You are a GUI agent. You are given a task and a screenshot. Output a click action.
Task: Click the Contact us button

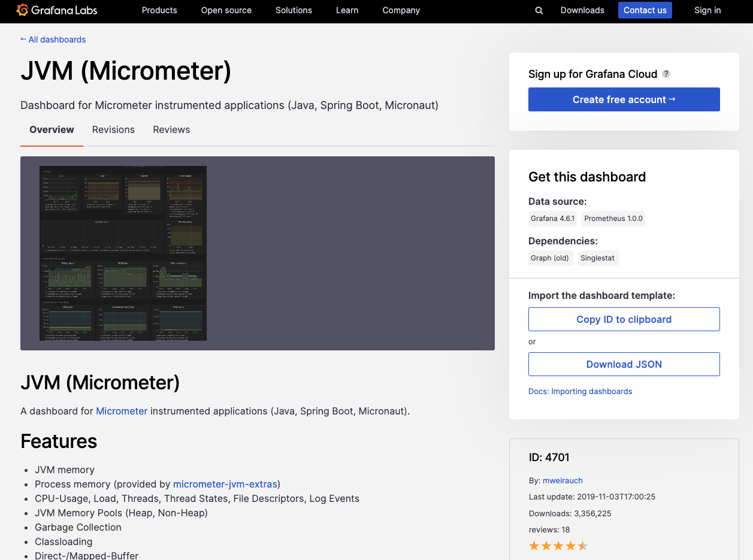tap(645, 10)
